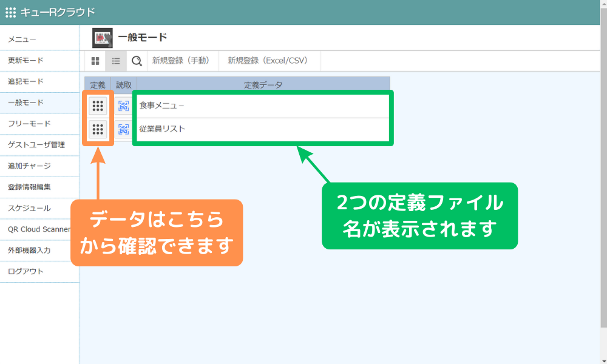Click the 読取 column header
The image size is (607, 364).
(124, 85)
